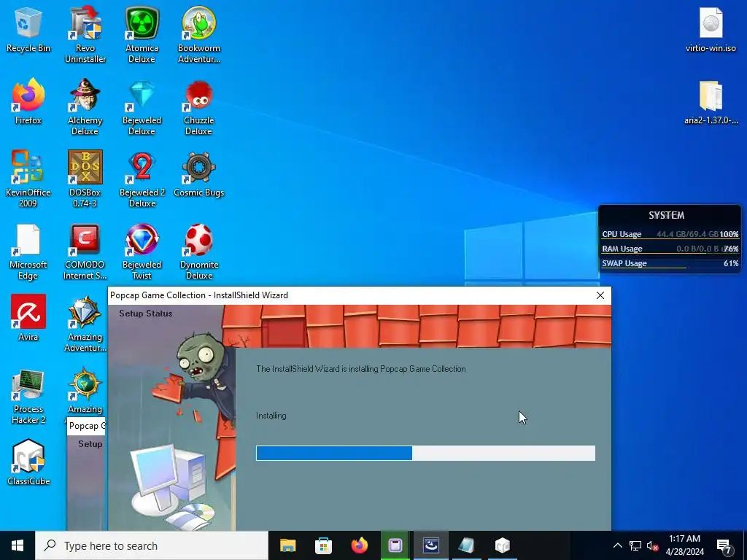Click the CPU Usage row in SYSTEM widget
The width and height of the screenshot is (747, 560).
coord(670,234)
